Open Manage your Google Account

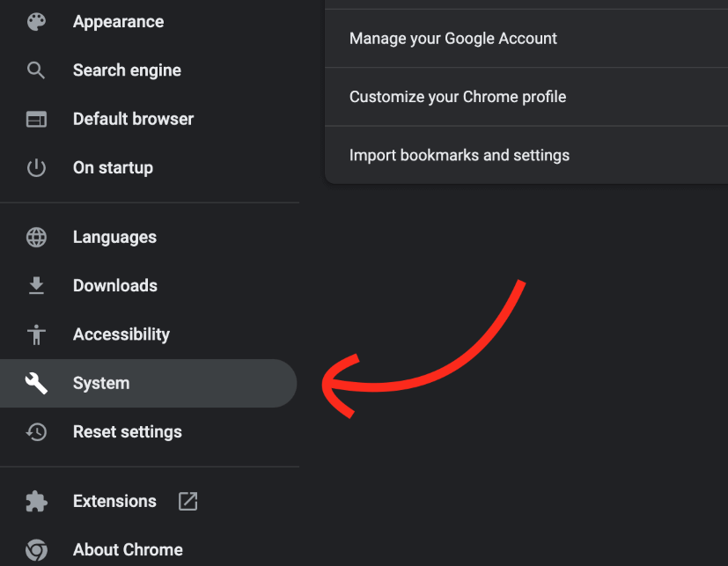click(x=453, y=39)
